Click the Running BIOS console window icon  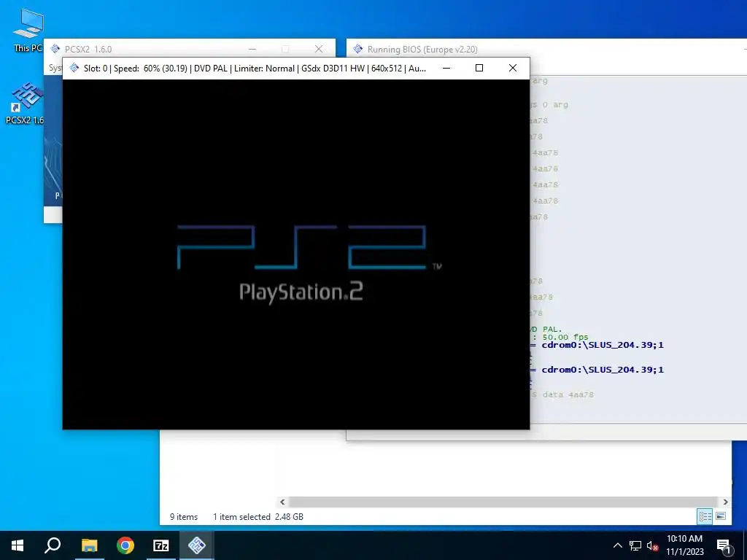[357, 49]
